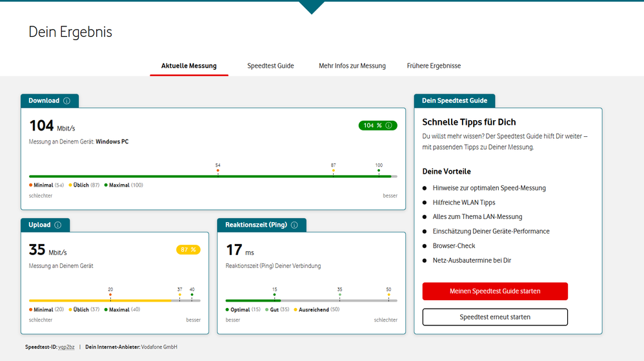Click Hilfreiche WLAN Tipps item
644x361 pixels.
[464, 202]
